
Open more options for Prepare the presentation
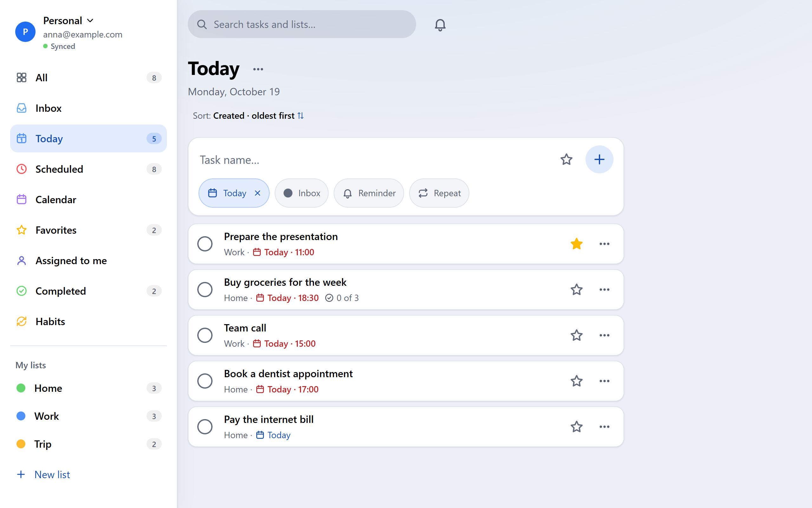[x=604, y=244]
